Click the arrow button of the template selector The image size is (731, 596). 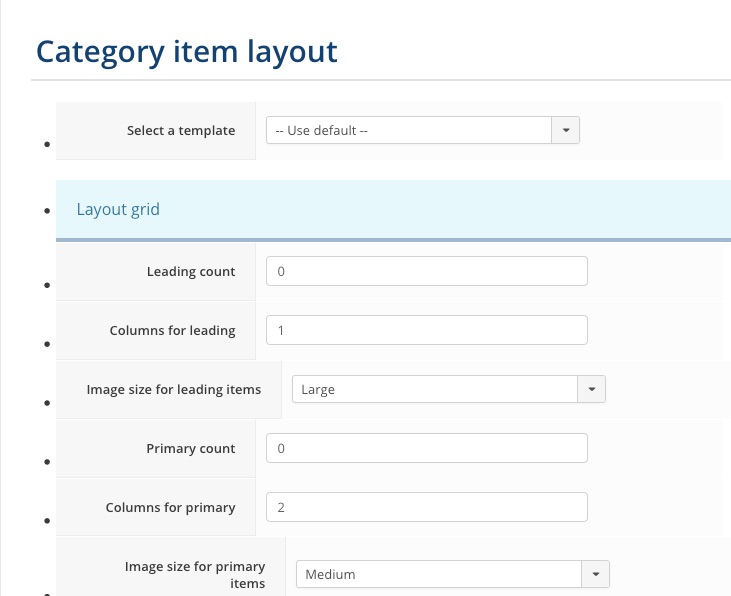566,130
